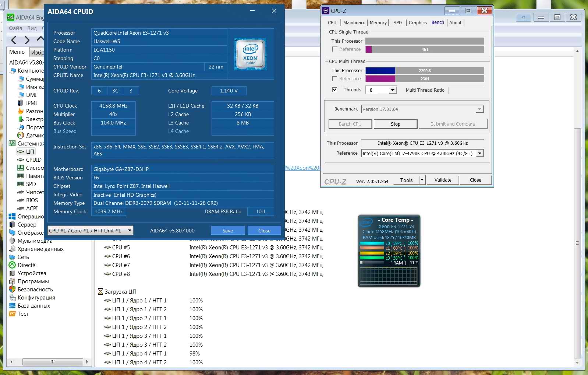Image resolution: width=588 pixels, height=375 pixels.
Task: Click the Безопасность shield icon
Action: coord(12,289)
